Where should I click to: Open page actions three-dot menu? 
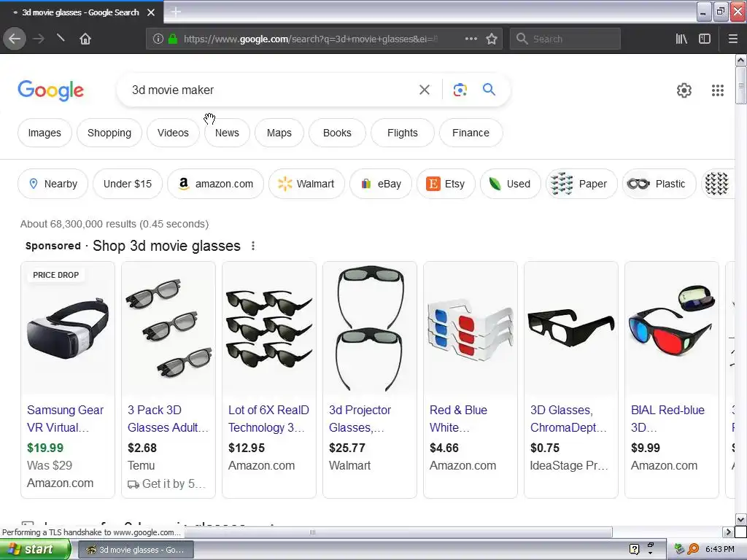click(471, 39)
